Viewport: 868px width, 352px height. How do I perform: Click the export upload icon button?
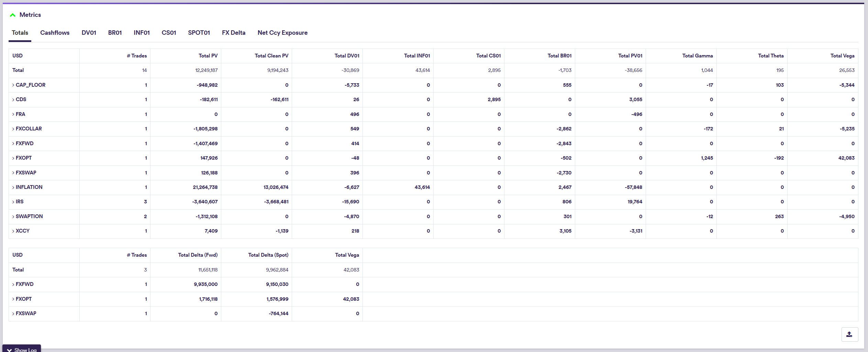[849, 334]
